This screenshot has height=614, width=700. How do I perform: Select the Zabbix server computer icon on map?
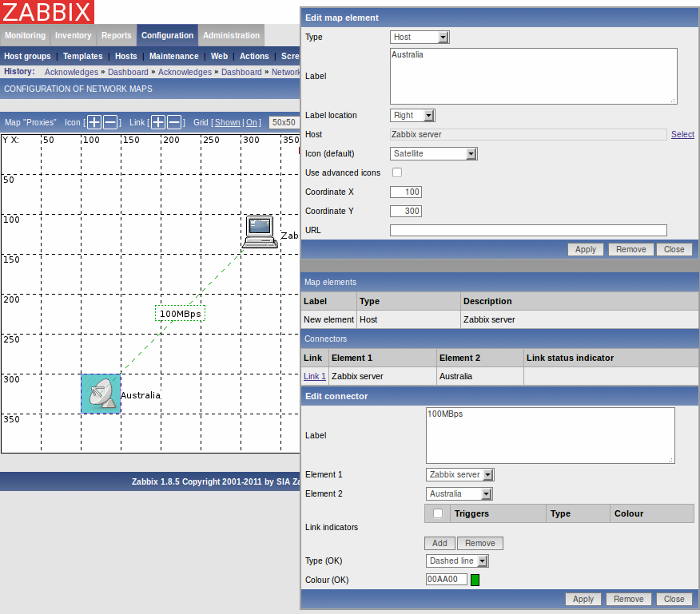[261, 232]
